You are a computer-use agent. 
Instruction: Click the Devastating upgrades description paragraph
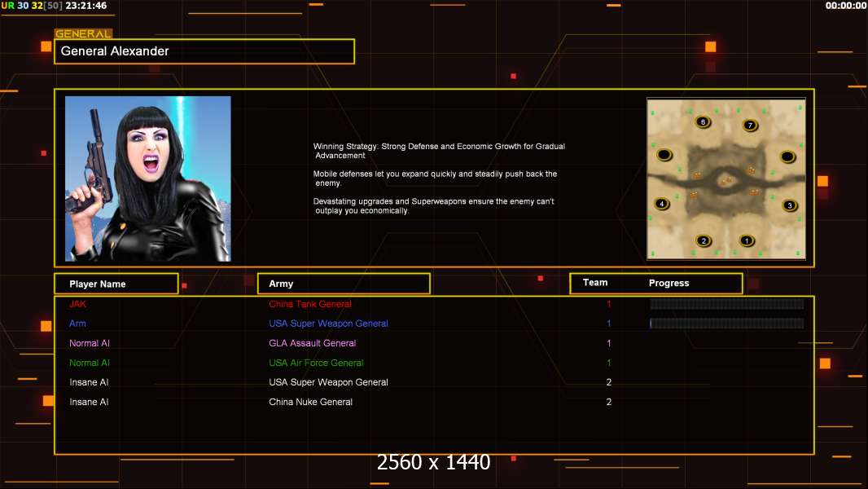pos(434,206)
